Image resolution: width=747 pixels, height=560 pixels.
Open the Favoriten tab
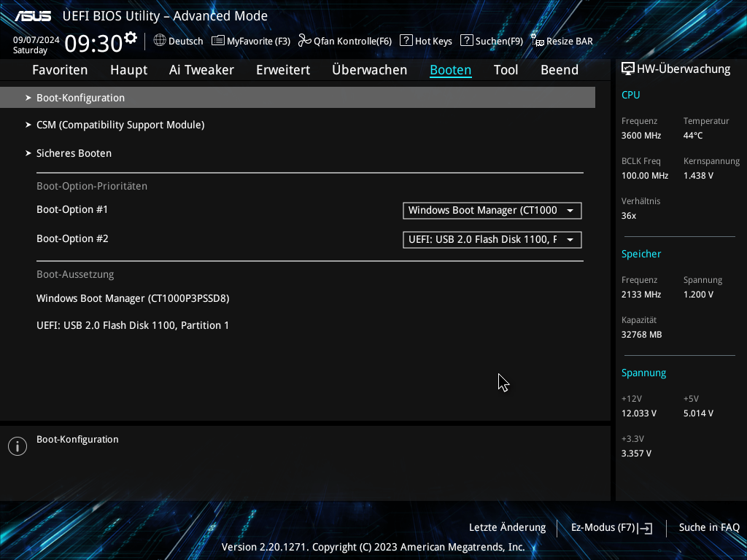pos(60,69)
